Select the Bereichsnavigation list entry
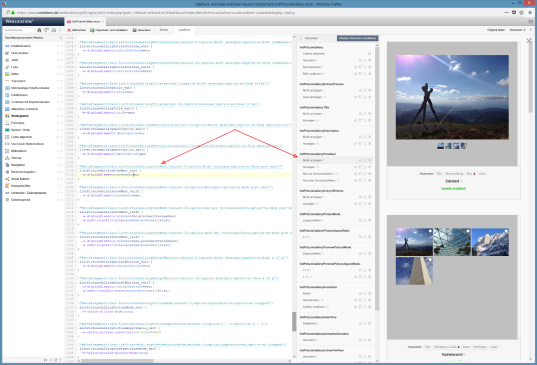Image resolution: width=537 pixels, height=365 pixels. click(33, 172)
